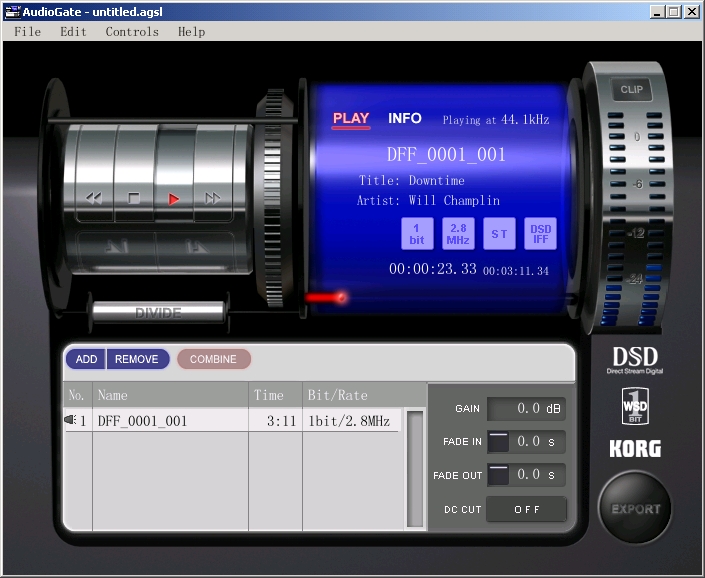Viewport: 705px width, 578px height.
Task: Click the 3:11 time cell
Action: (x=281, y=421)
